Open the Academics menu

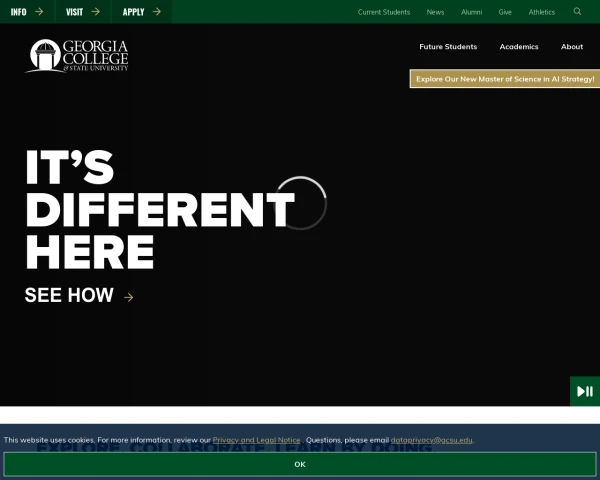519,47
